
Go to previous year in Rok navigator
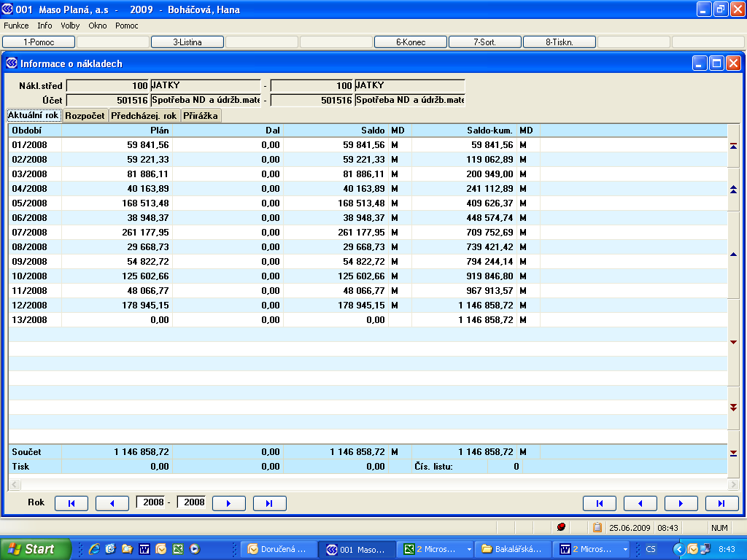pyautogui.click(x=112, y=503)
